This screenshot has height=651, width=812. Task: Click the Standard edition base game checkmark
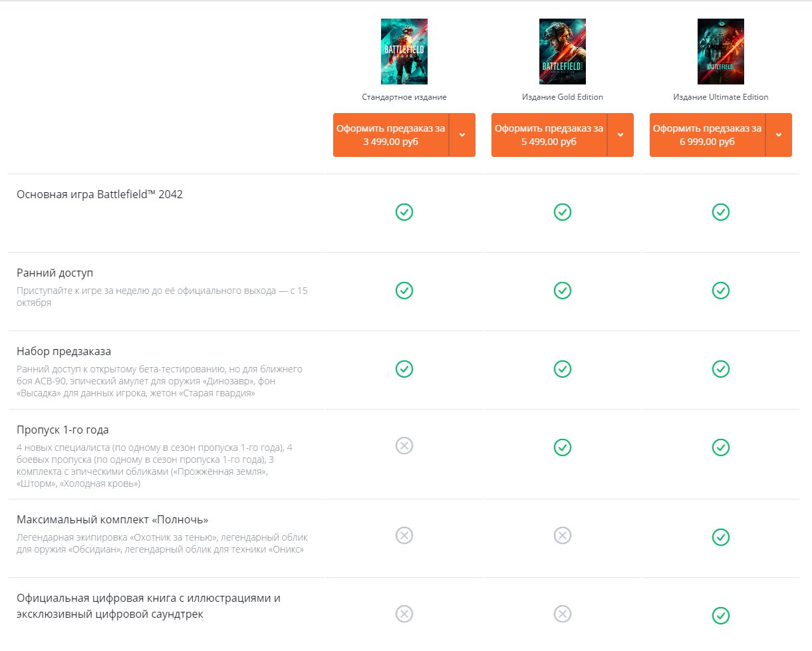point(404,212)
